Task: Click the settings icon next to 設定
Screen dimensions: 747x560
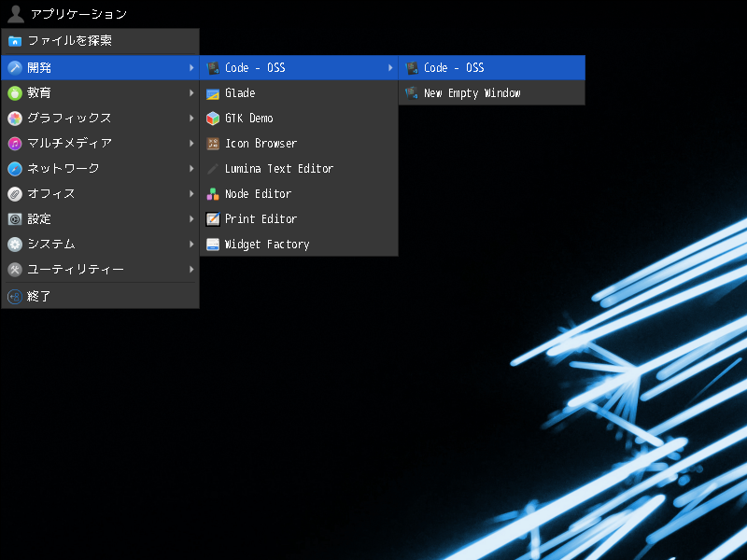Action: (x=15, y=219)
